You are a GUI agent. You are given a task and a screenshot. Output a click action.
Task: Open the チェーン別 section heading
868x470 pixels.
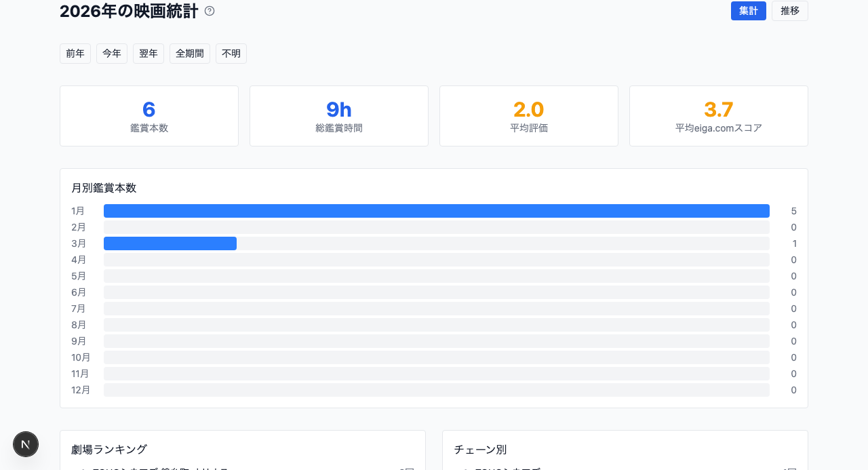coord(479,449)
